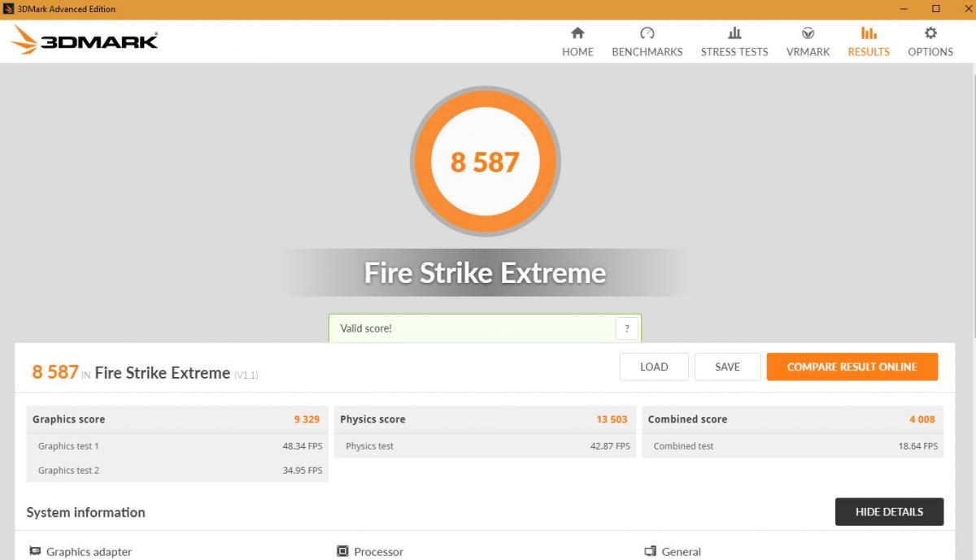Click the 8 587 score circle
Image resolution: width=976 pixels, height=560 pixels.
pos(485,161)
